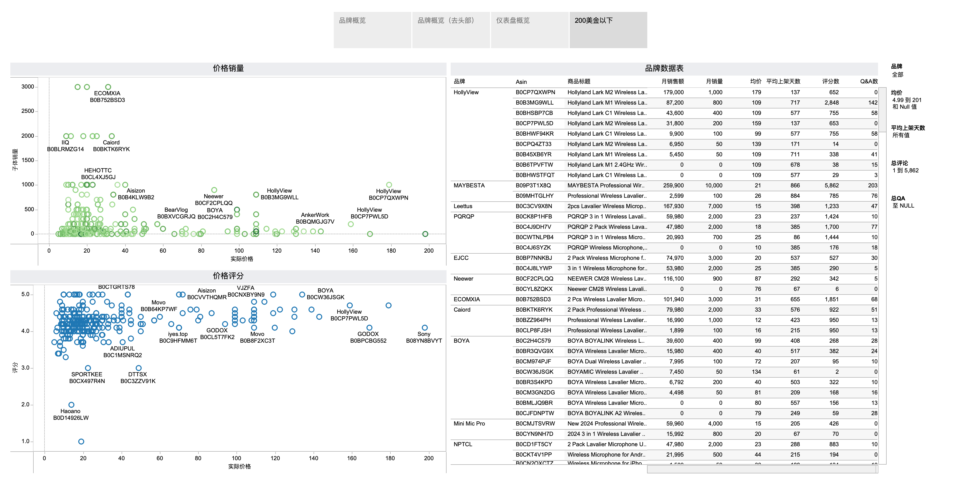Switch to the 品牌概览 tab
Image resolution: width=980 pixels, height=484 pixels.
point(372,30)
